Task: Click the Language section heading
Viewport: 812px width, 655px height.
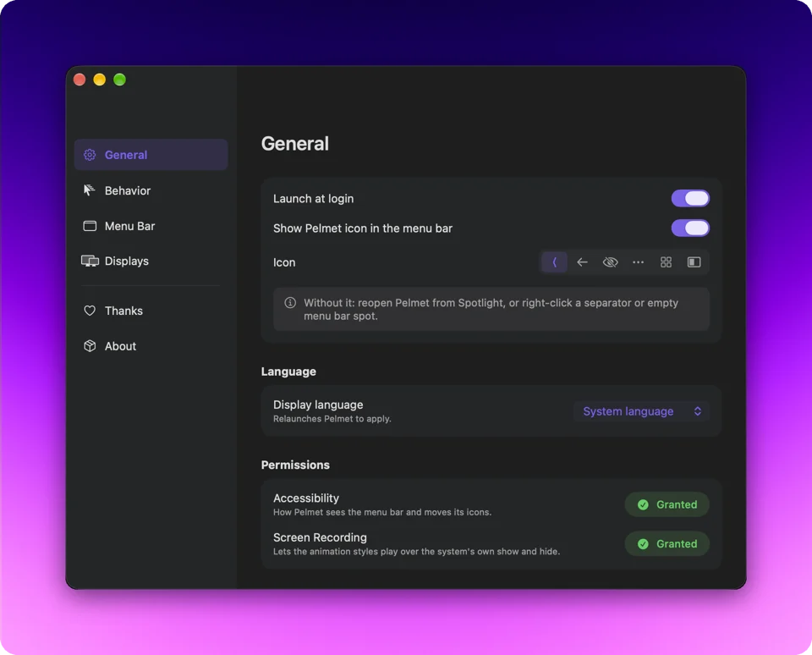Action: click(x=288, y=372)
